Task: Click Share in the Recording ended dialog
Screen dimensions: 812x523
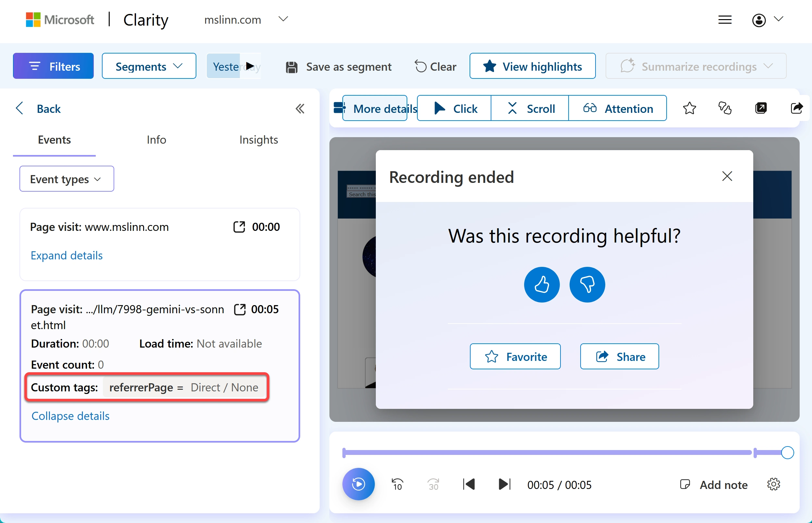Action: [x=619, y=356]
